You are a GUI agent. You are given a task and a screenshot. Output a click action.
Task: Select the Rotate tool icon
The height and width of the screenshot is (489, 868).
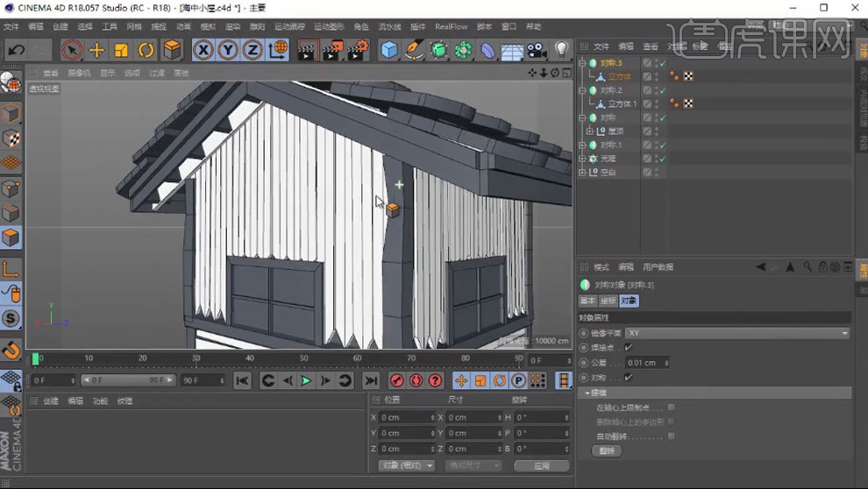coord(146,50)
